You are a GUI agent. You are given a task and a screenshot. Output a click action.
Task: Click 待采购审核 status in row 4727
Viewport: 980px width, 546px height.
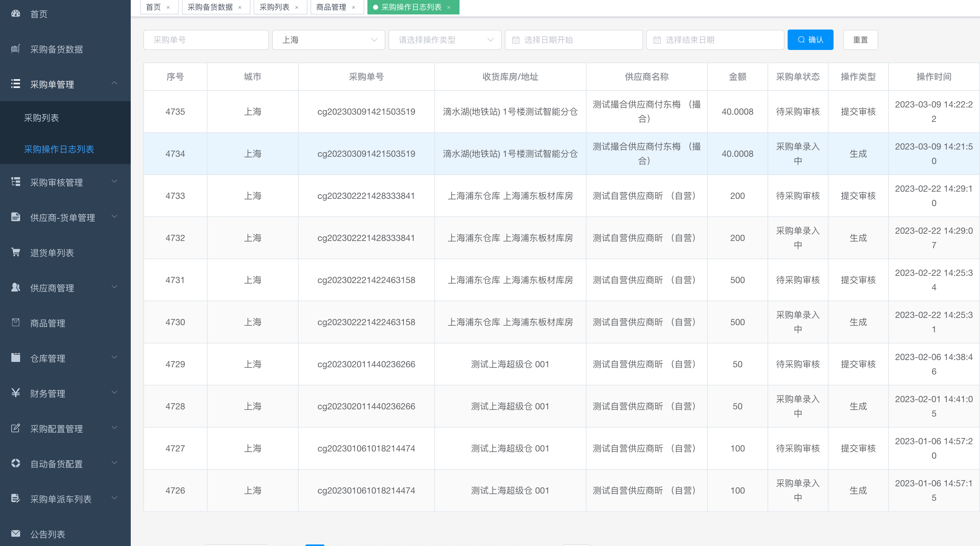coord(798,449)
